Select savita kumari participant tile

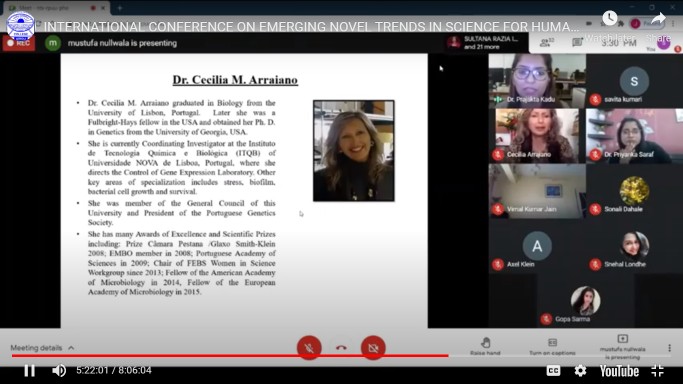(x=634, y=81)
